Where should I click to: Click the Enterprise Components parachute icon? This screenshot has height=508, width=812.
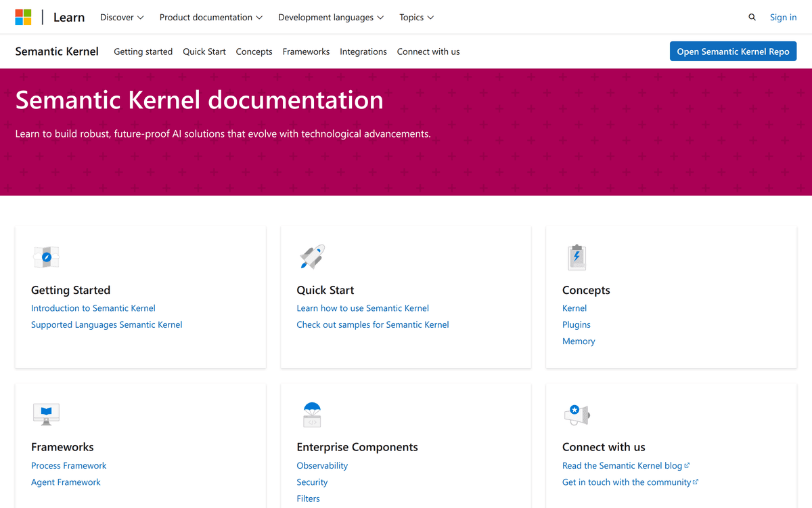point(312,415)
